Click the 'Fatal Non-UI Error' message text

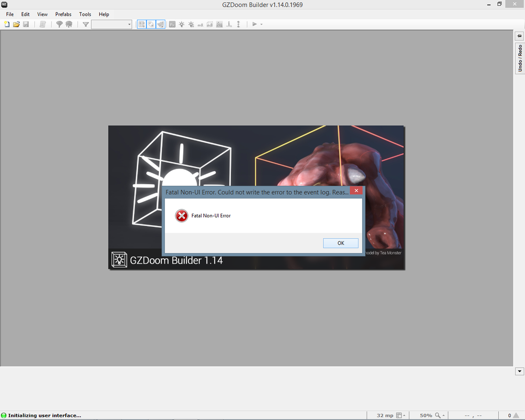(211, 216)
